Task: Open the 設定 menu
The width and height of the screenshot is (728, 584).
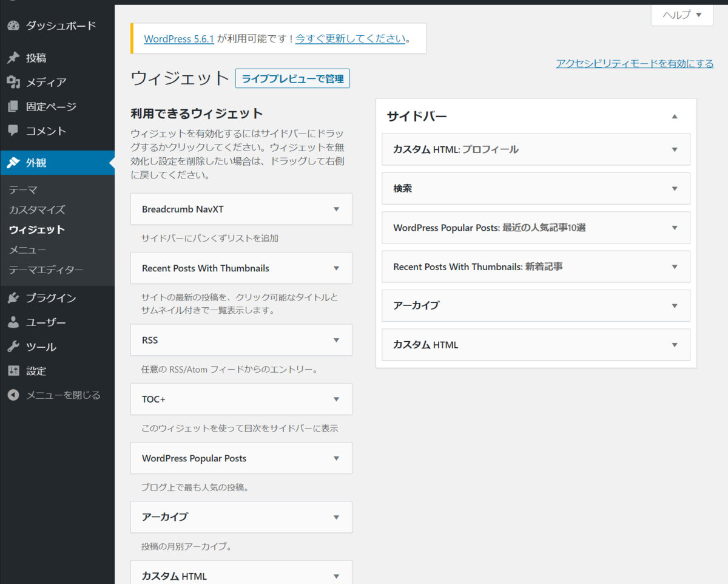Action: tap(57, 371)
